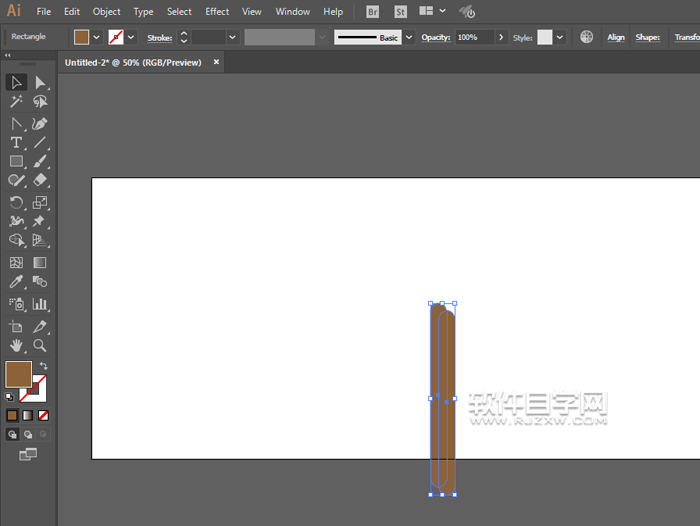Open the Effect menu

[217, 12]
